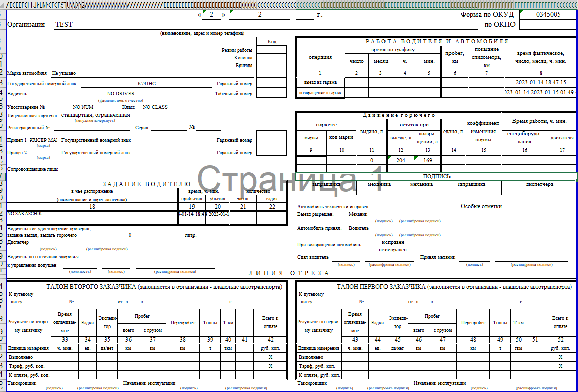Click the "ЛИНИЯ ОТРЕЗА" cut line text
Screen dimensions: 578x392
pyautogui.click(x=289, y=273)
